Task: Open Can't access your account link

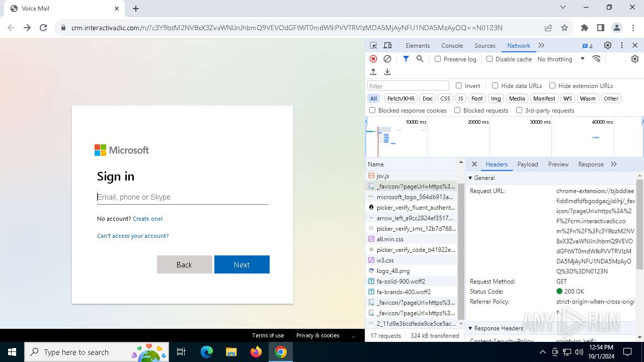Action: [x=133, y=236]
